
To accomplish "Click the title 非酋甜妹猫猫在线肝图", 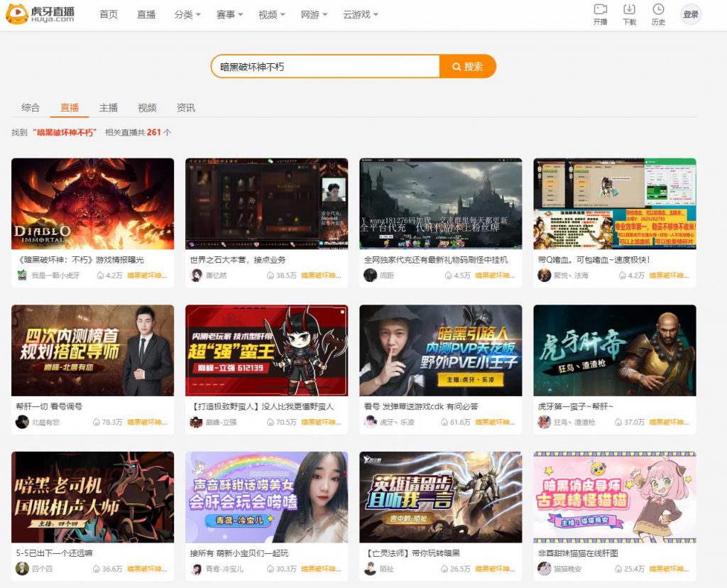I will coord(578,552).
